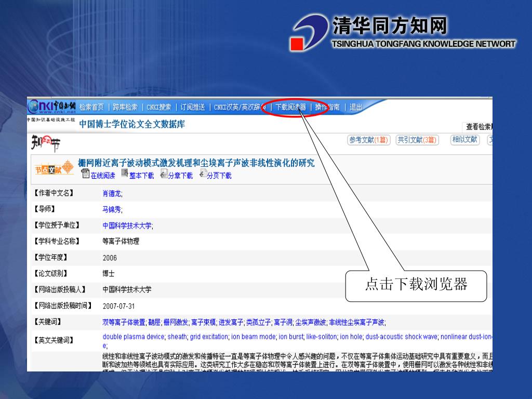The image size is (532, 399).
Task: Click the submission date 2007-07-31
Action: point(119,307)
